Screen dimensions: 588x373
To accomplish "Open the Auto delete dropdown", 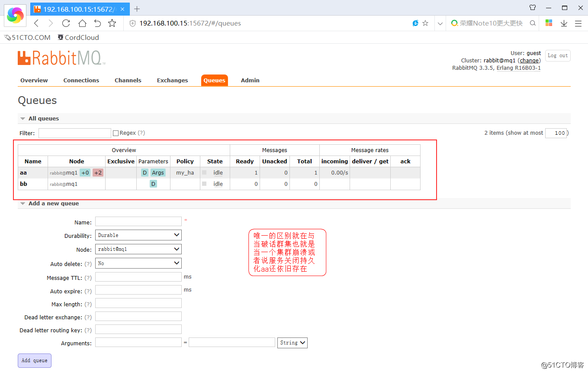I will pyautogui.click(x=138, y=263).
